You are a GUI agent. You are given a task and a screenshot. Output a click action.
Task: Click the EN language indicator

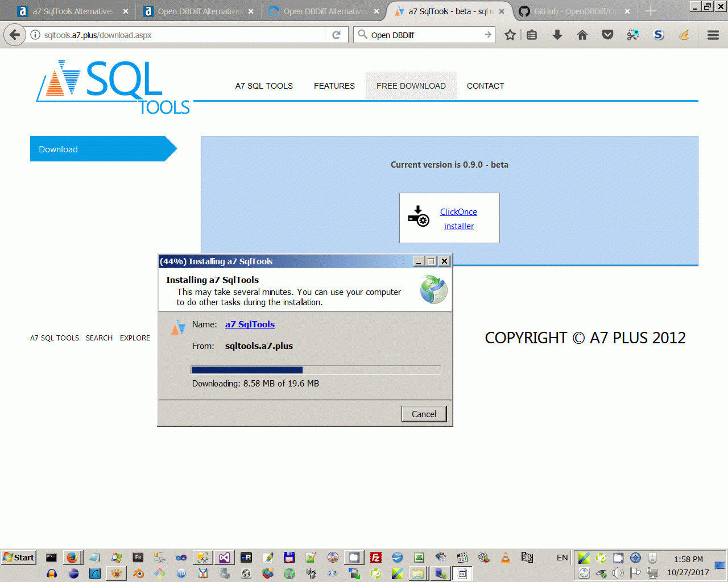[x=562, y=558]
